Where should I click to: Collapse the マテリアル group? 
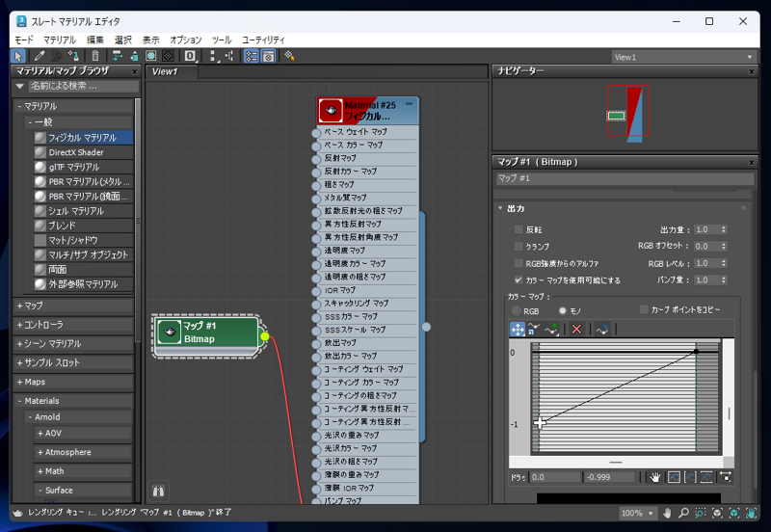point(19,106)
